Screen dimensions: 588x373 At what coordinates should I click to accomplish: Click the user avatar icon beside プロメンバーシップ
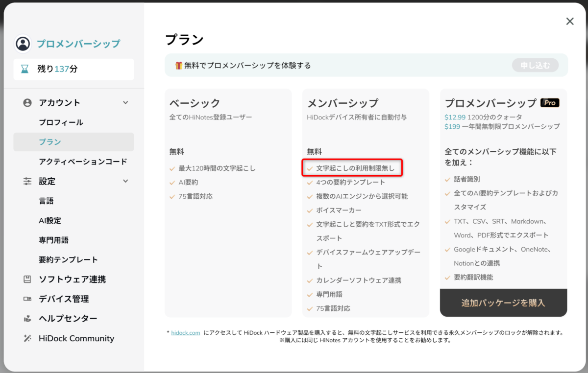(23, 44)
